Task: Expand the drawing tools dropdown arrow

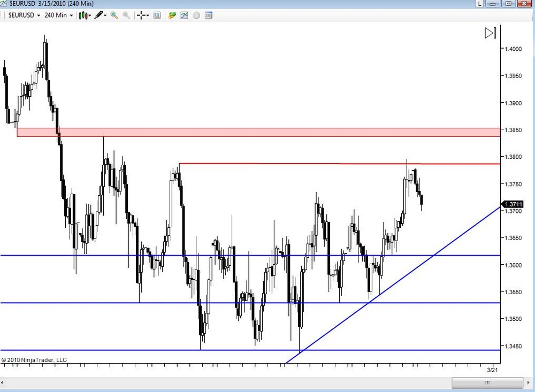Action: pyautogui.click(x=105, y=16)
